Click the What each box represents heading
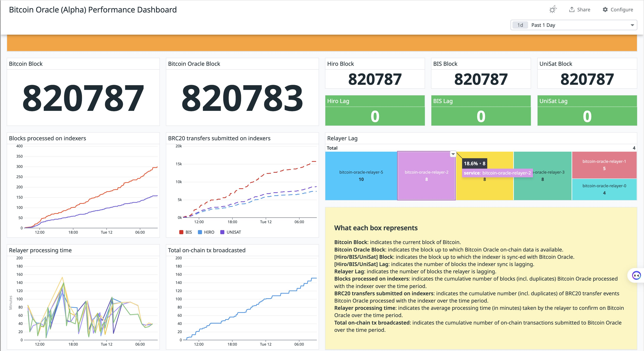 click(x=376, y=228)
